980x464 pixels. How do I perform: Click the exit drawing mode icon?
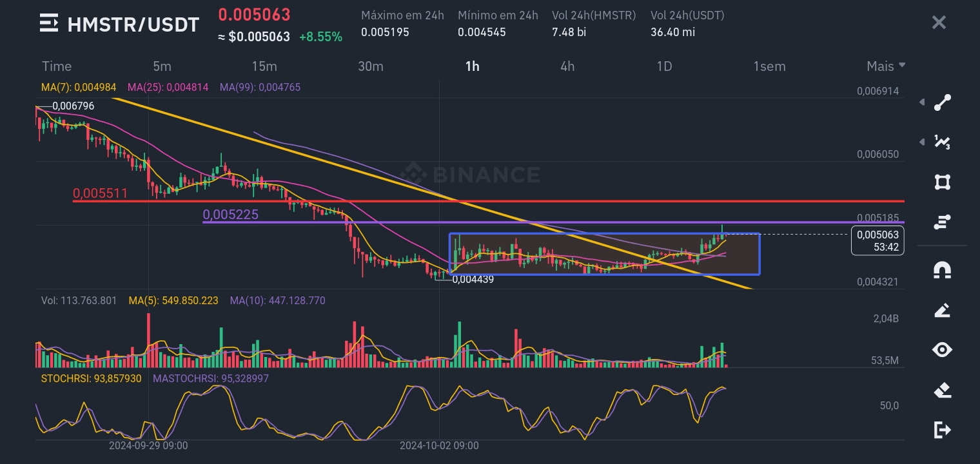point(942,430)
